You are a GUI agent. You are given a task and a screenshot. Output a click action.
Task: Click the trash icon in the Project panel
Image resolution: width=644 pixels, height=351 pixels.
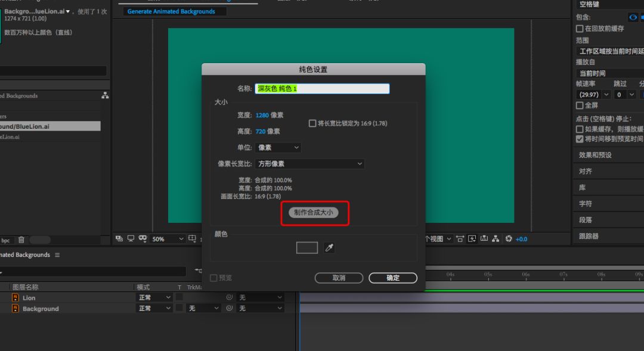coord(21,240)
